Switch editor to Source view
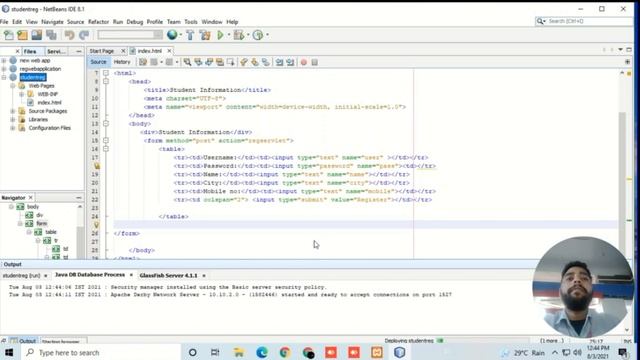This screenshot has height=360, width=640. (98, 62)
